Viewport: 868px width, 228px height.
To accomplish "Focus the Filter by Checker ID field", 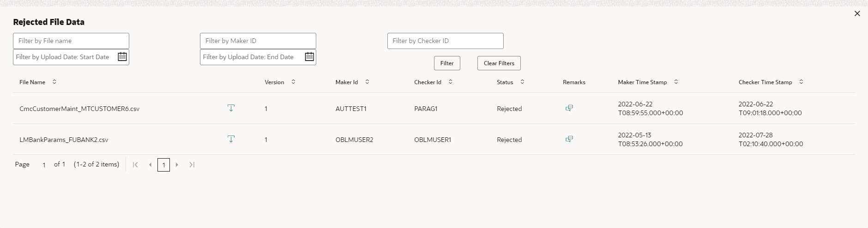I will tap(445, 41).
